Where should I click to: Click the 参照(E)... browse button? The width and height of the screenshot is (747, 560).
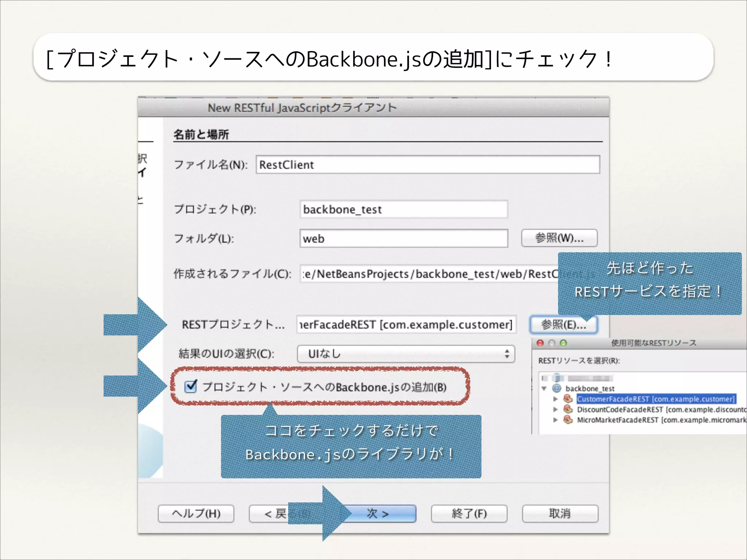563,324
